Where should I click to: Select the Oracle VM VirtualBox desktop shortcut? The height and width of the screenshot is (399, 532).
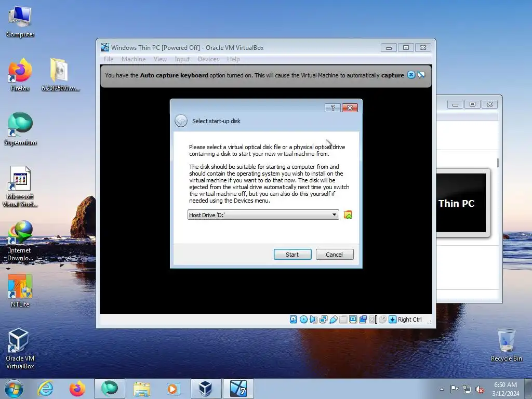pos(20,349)
